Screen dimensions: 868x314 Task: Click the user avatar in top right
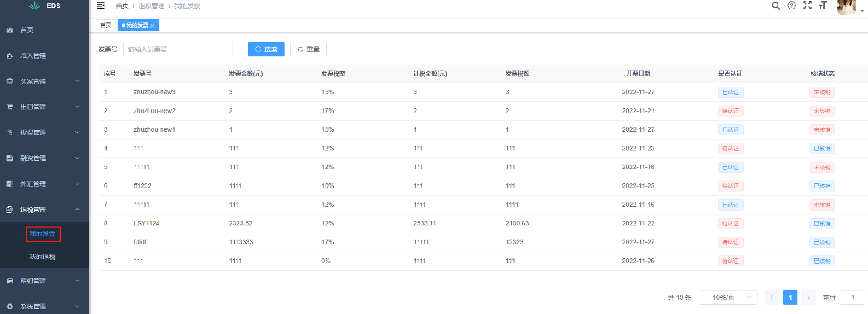tap(846, 7)
